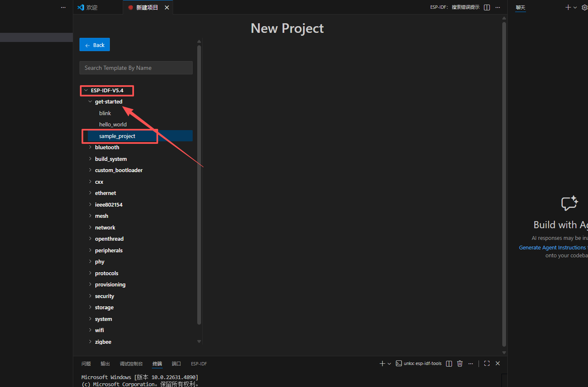
Task: Click the chat sparkle bubble icon
Action: click(x=569, y=203)
